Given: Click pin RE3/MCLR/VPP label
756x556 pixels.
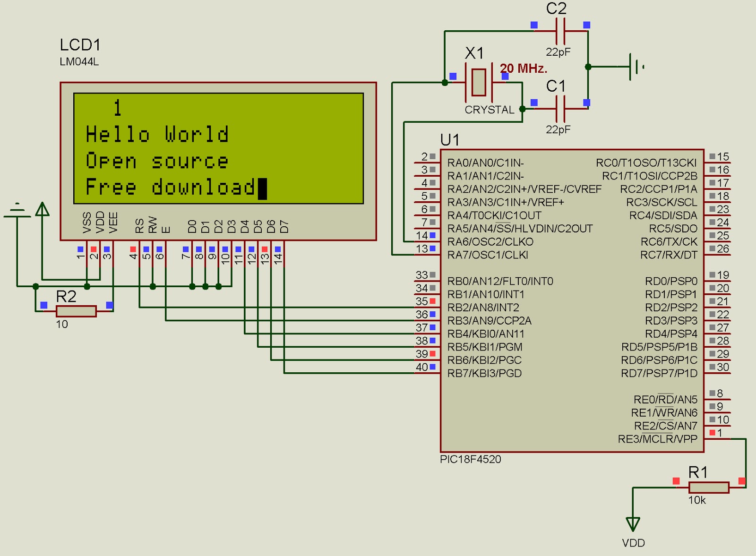Looking at the screenshot, I should [x=658, y=439].
